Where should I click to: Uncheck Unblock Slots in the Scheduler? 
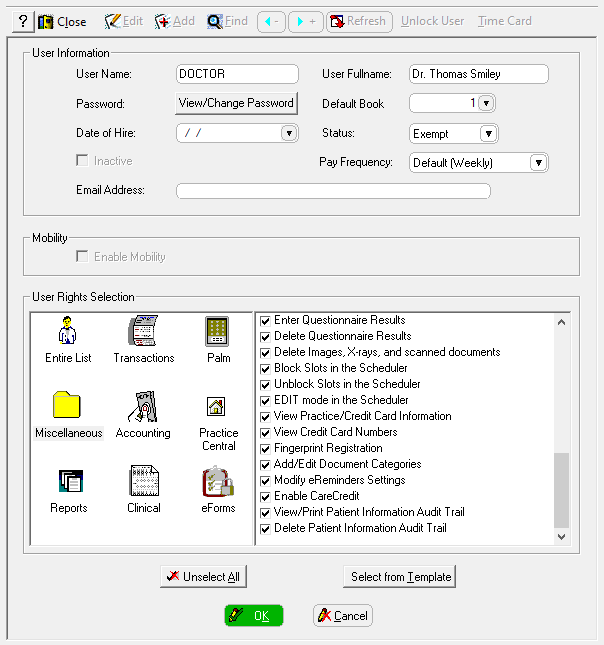(x=265, y=385)
